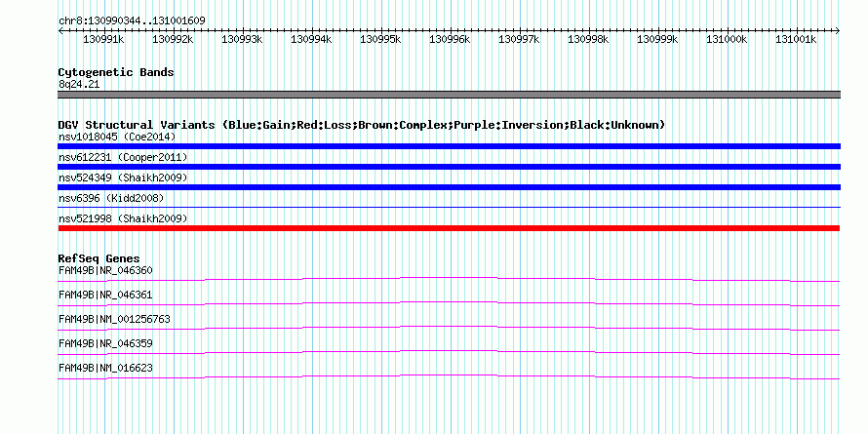The width and height of the screenshot is (868, 434).
Task: Open variant label nsv612231 (Cooper2011)
Action: tap(123, 158)
